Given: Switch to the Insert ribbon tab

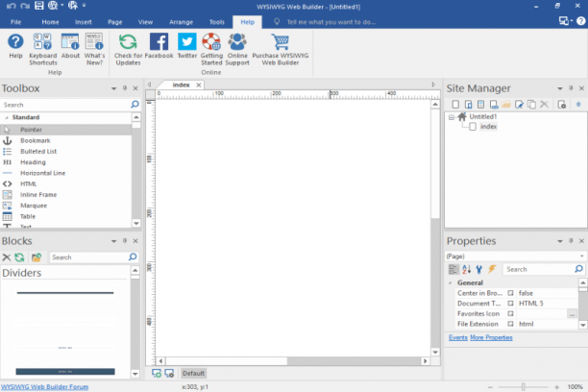Looking at the screenshot, I should pyautogui.click(x=84, y=22).
